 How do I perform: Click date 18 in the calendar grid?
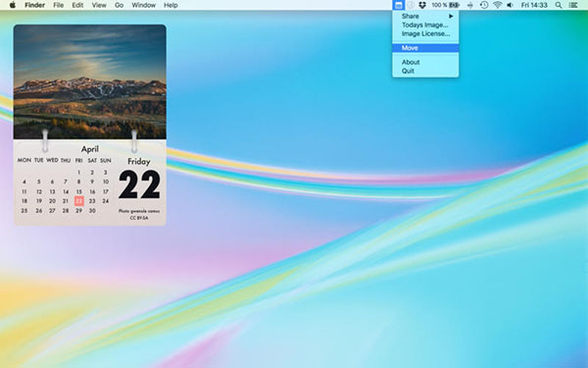click(x=24, y=201)
